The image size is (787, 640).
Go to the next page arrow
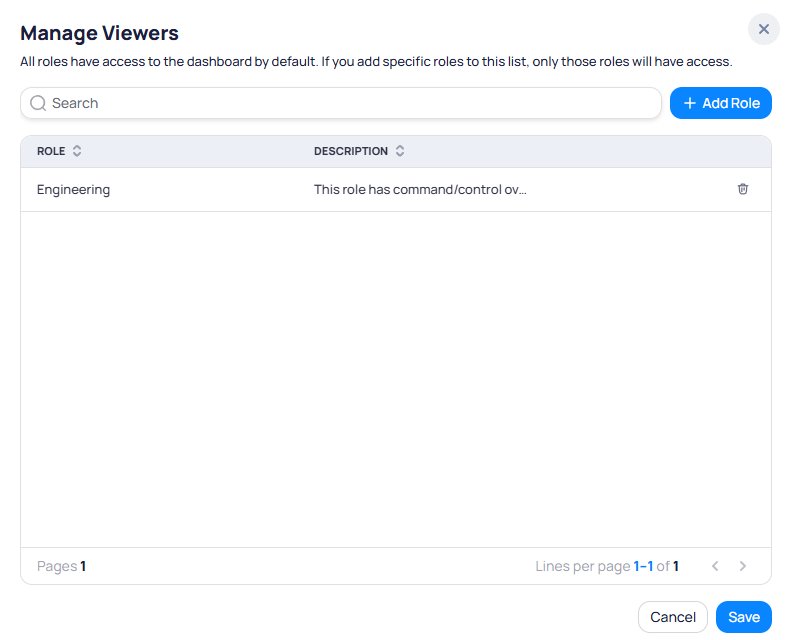(743, 566)
